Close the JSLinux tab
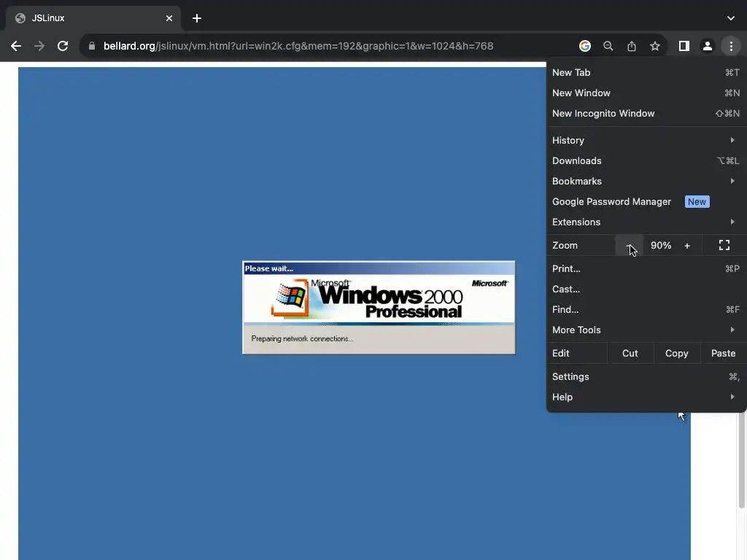747x560 pixels. pyautogui.click(x=169, y=18)
